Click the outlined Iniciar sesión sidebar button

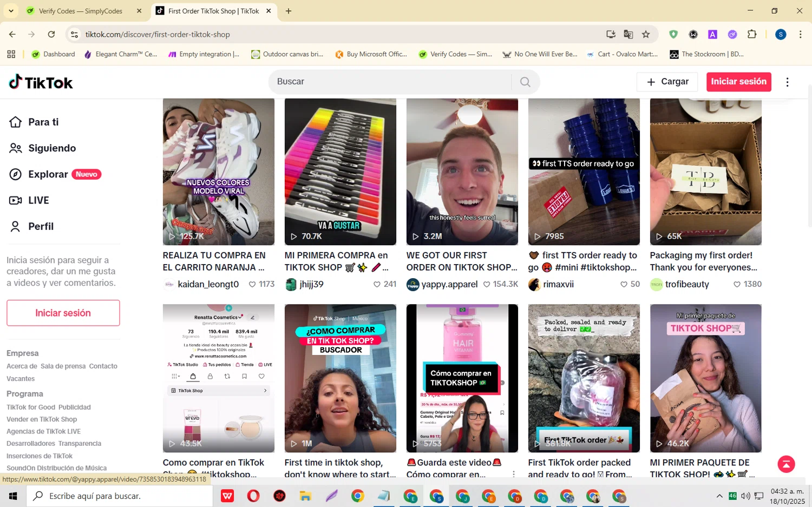[63, 313]
